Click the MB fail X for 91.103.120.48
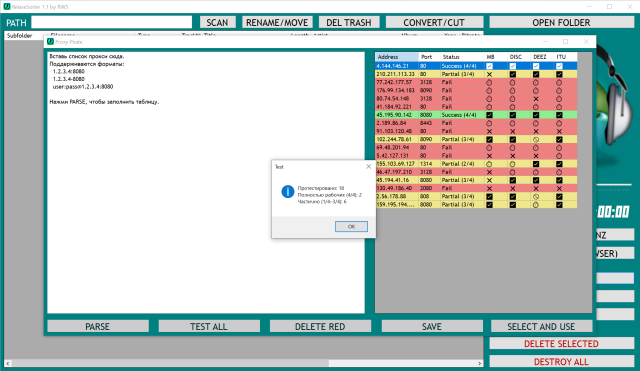Screen dimensions: 640x371 [489, 131]
